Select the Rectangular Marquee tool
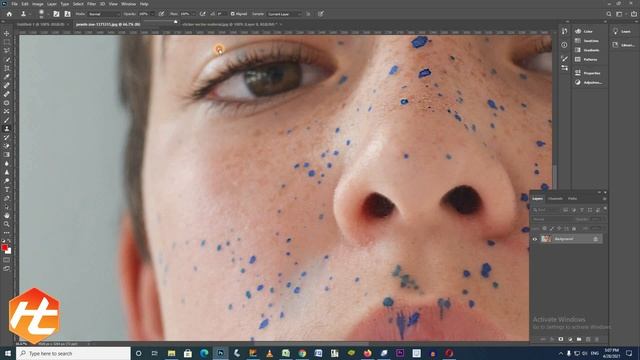The width and height of the screenshot is (640, 360). click(x=7, y=42)
